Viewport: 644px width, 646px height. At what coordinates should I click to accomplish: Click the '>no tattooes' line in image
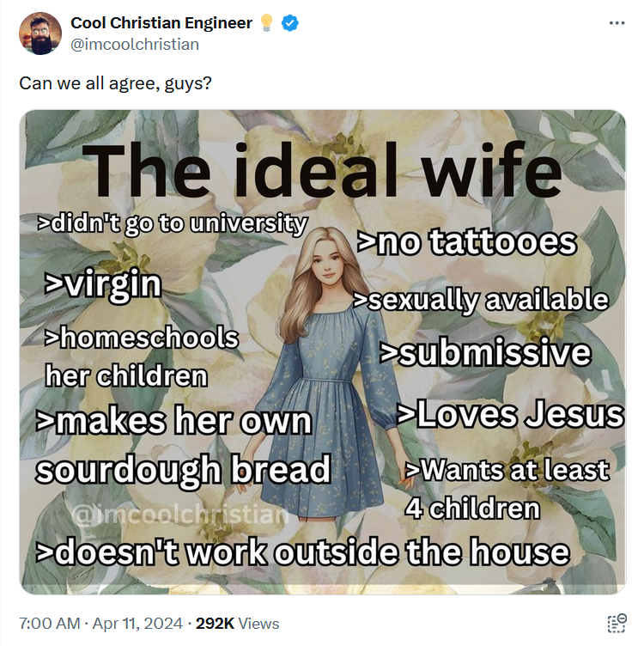(466, 242)
